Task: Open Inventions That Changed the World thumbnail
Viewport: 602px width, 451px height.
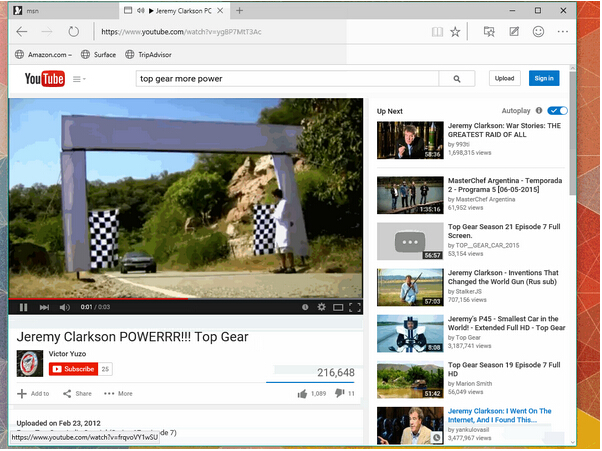Action: point(410,287)
